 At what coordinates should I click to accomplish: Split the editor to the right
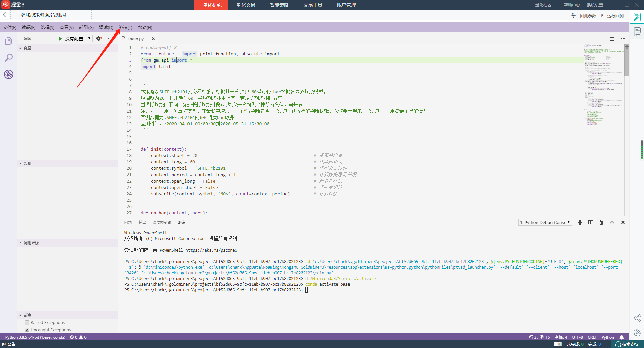(x=612, y=39)
